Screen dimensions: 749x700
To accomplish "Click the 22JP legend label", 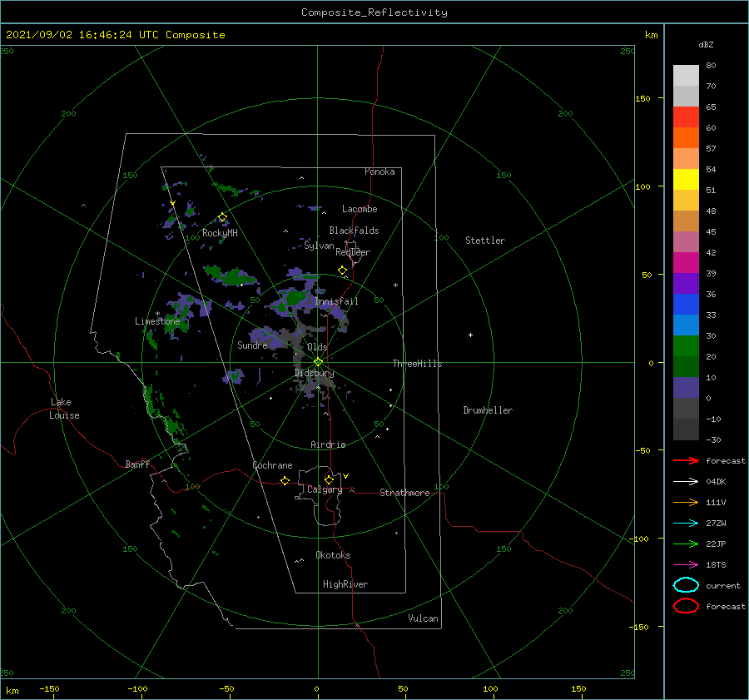I will 716,544.
